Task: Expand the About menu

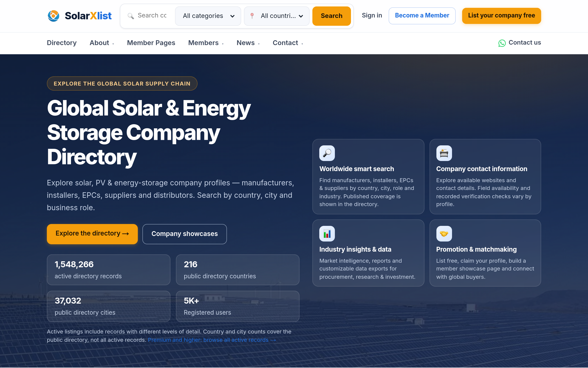Action: [x=102, y=43]
